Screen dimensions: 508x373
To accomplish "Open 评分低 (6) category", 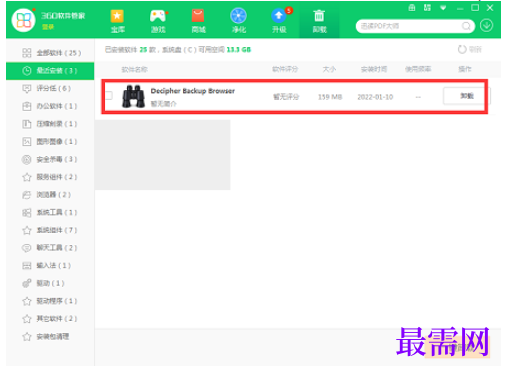I will pos(50,88).
